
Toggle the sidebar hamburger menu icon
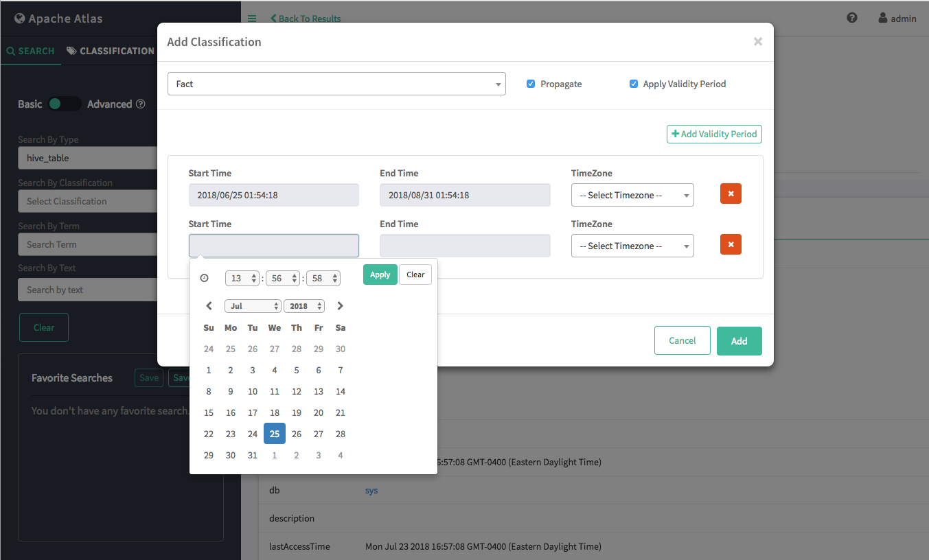click(252, 19)
